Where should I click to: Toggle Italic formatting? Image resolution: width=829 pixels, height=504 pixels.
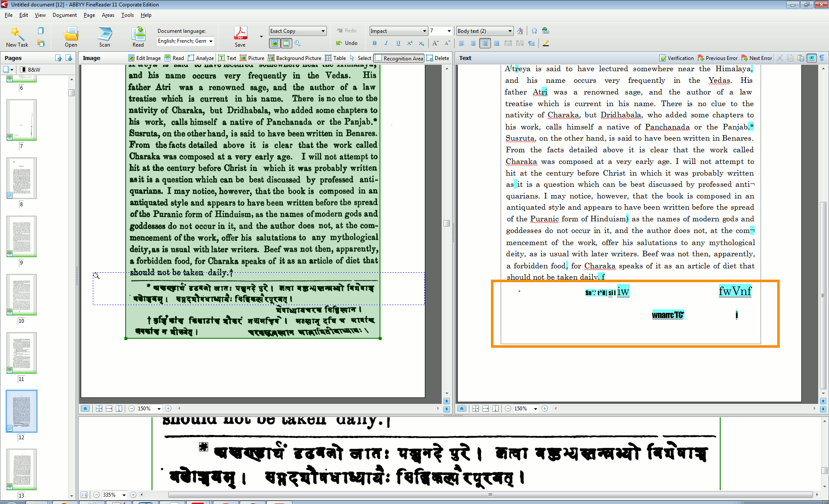click(x=386, y=43)
